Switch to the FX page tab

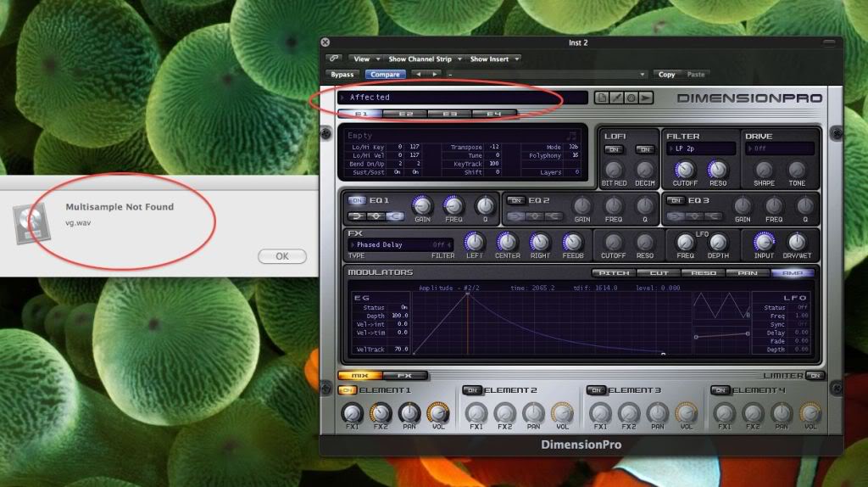(x=404, y=375)
